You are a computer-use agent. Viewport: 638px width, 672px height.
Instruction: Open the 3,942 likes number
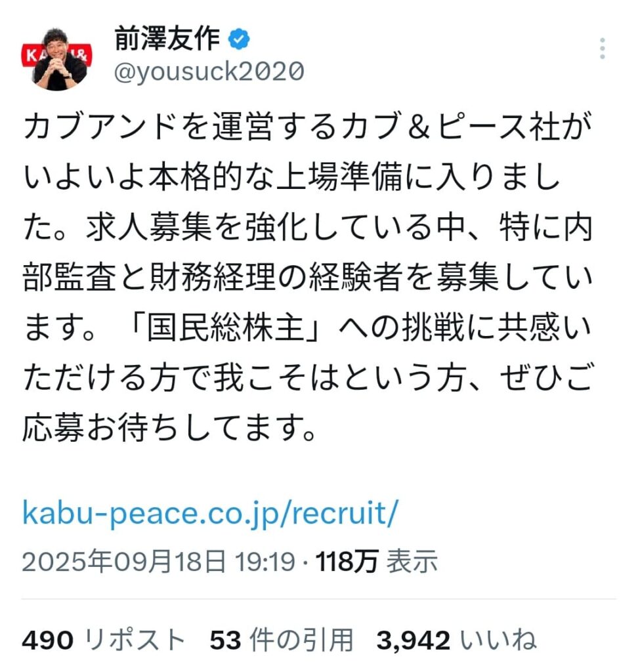(x=414, y=640)
